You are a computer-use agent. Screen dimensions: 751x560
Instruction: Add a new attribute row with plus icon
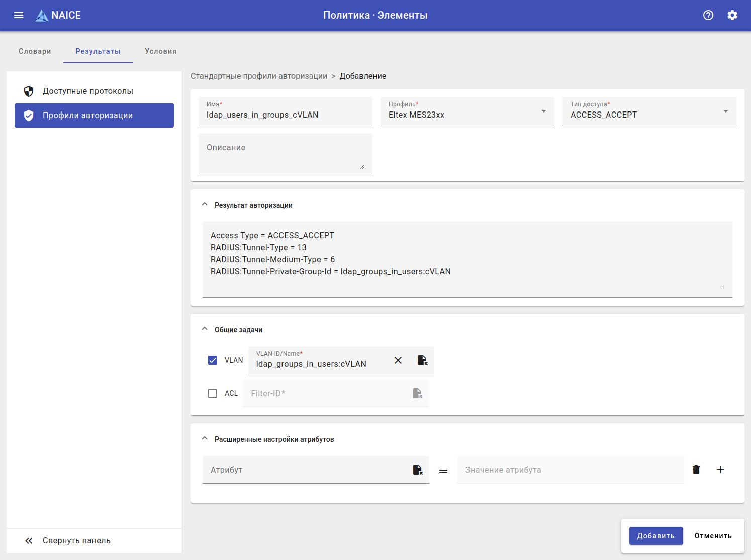pyautogui.click(x=720, y=470)
